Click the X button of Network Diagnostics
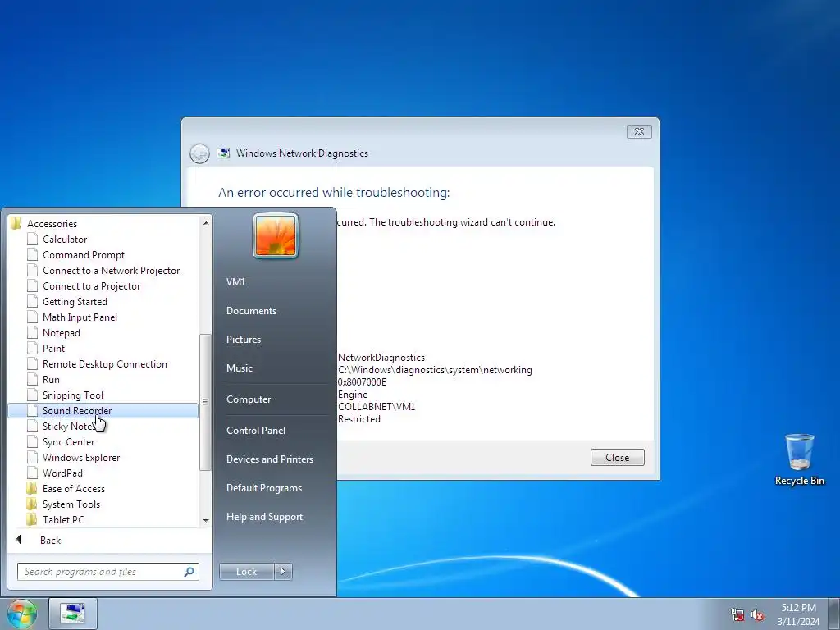The height and width of the screenshot is (630, 840). click(639, 132)
